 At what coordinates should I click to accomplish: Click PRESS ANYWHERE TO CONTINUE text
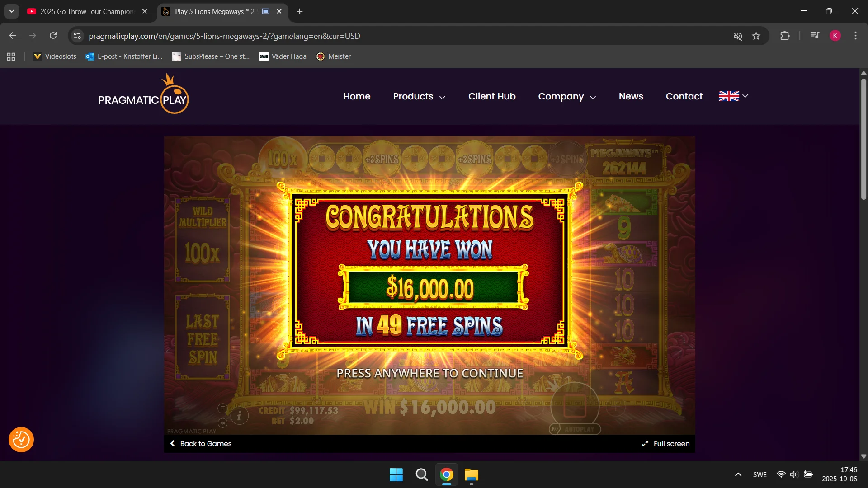tap(429, 373)
